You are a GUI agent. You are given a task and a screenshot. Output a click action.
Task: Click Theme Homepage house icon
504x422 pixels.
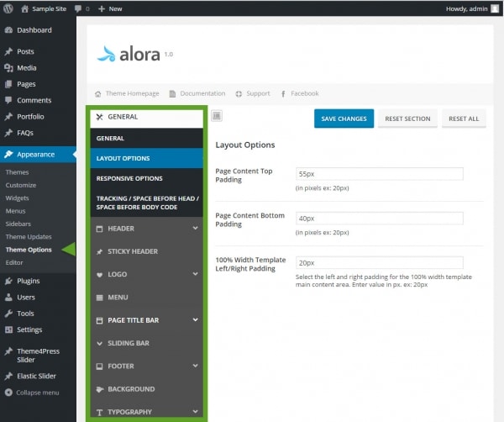point(98,94)
